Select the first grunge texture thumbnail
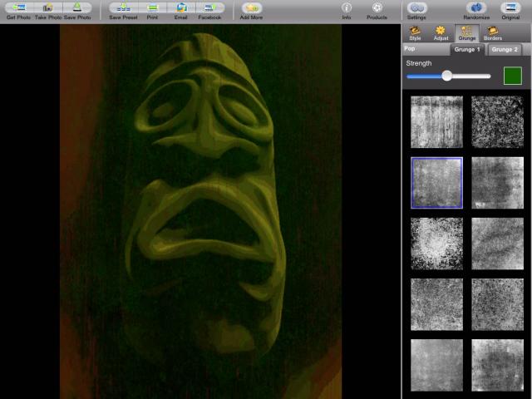532x399 pixels. (436, 122)
